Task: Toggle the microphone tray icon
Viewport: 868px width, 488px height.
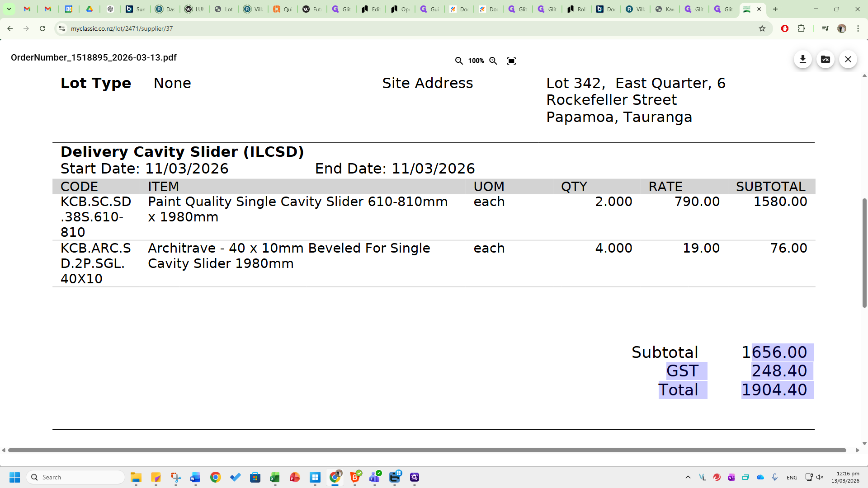Action: pos(775,477)
